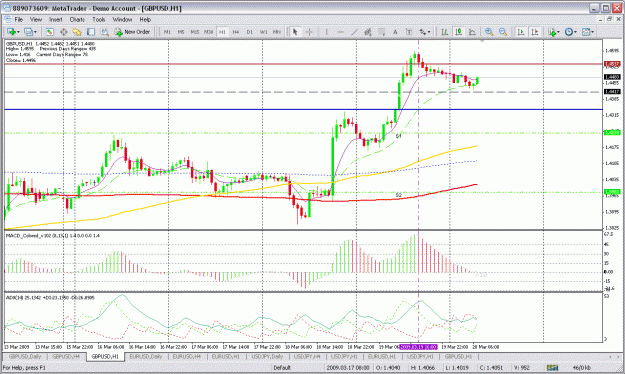Toggle candlestick chart display

[458, 32]
